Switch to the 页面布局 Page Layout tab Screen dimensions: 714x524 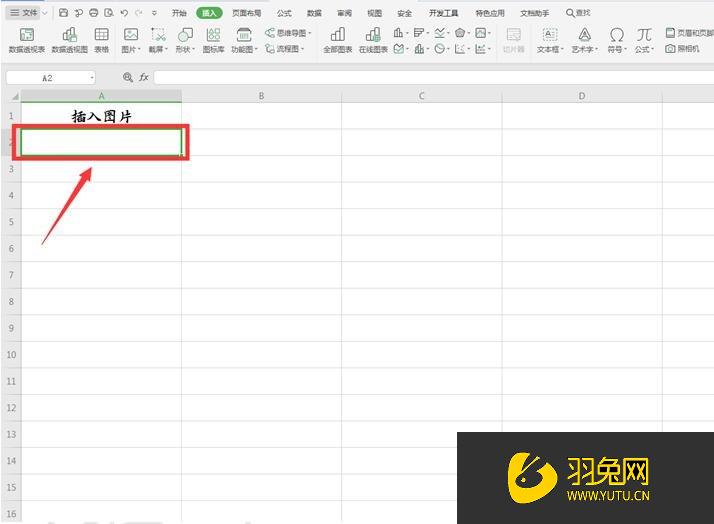247,13
